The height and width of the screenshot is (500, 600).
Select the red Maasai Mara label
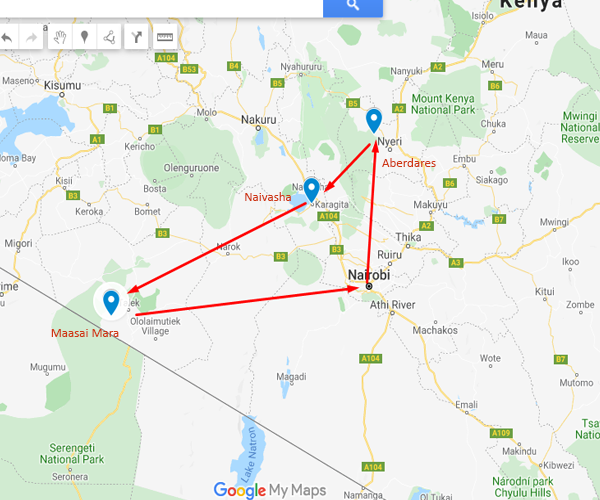pyautogui.click(x=85, y=333)
